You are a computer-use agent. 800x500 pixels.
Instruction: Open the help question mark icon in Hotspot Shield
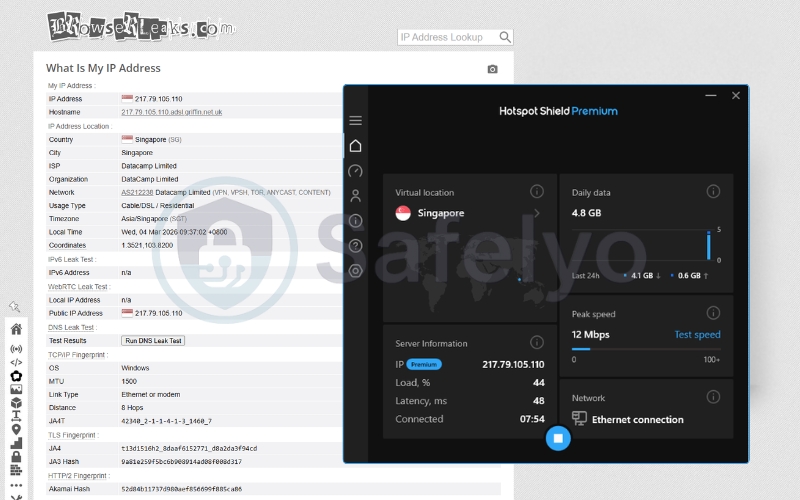[356, 245]
